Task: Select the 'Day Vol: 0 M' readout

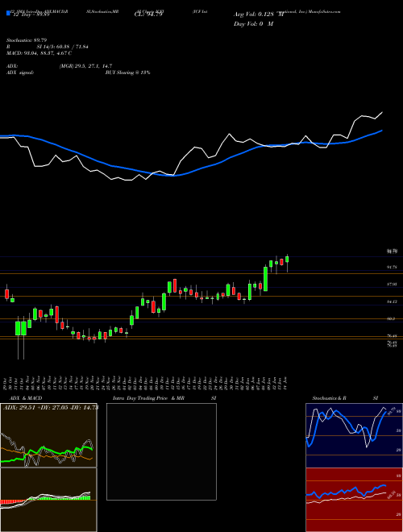Action: (x=253, y=23)
